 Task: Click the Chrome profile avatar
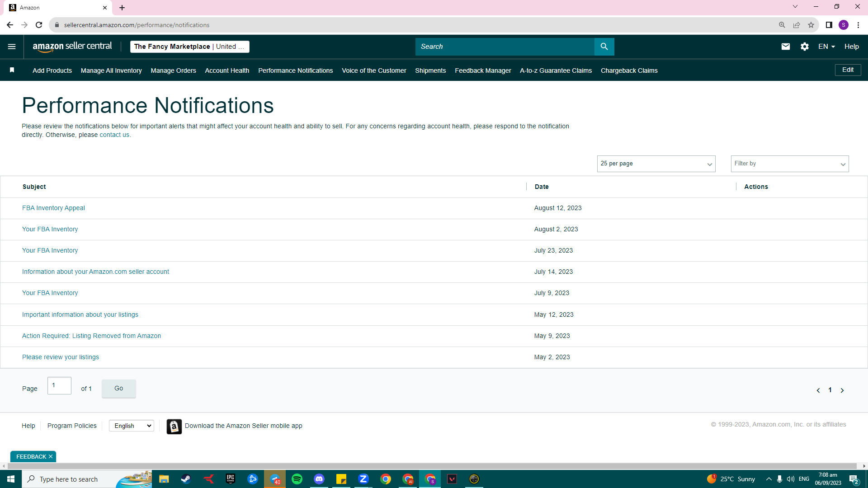click(x=844, y=25)
